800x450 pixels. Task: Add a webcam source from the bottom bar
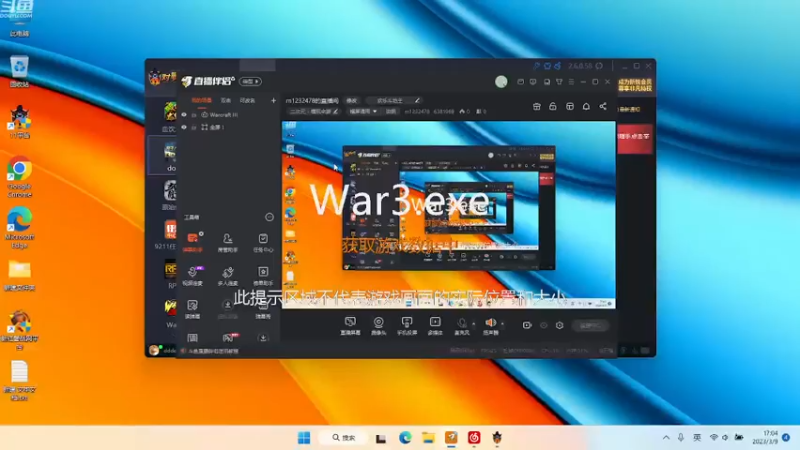(x=379, y=326)
